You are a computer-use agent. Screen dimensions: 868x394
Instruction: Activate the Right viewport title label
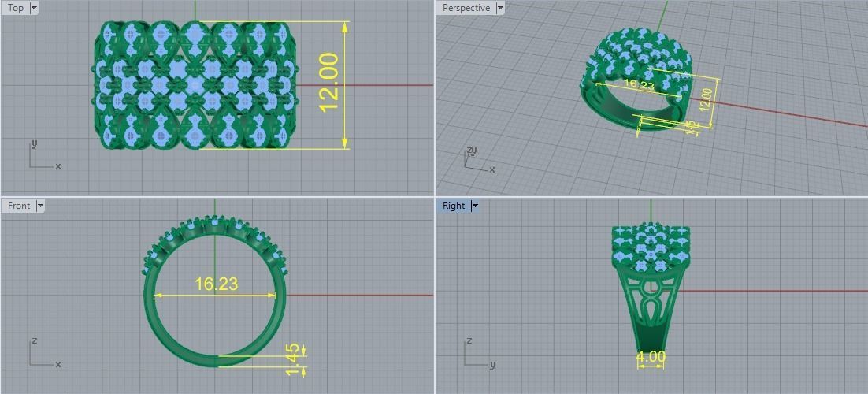[x=454, y=206]
